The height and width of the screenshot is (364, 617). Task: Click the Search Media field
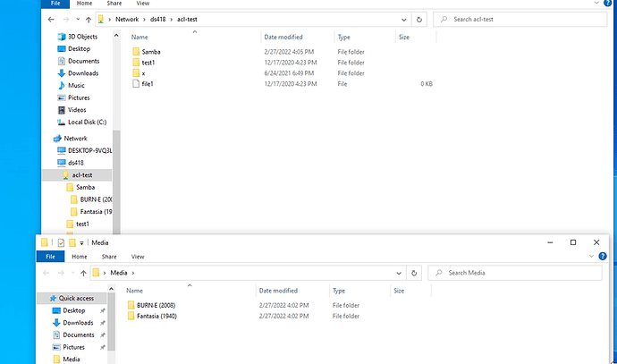click(515, 273)
